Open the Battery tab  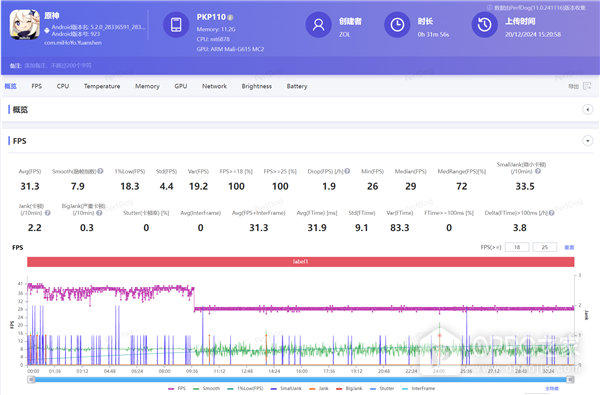[x=297, y=86]
